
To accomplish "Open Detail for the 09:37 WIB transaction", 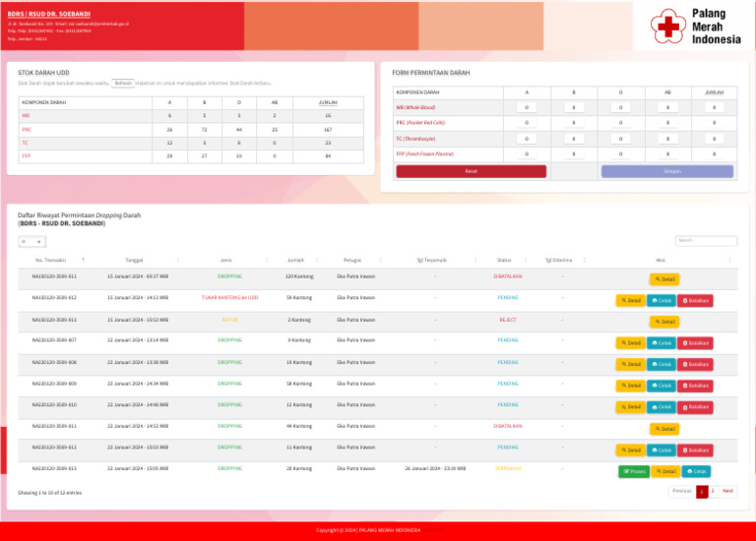I will [664, 279].
